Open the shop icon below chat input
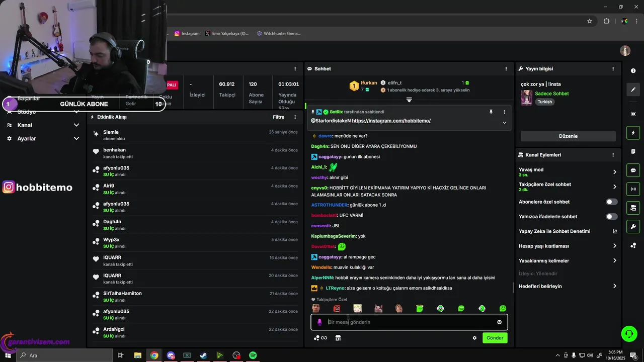644x362 pixels. (x=338, y=338)
